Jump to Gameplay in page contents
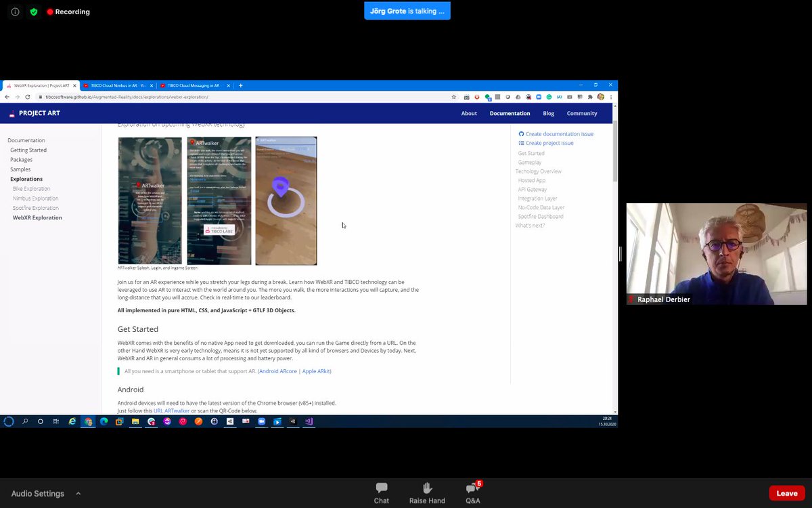Screen dimensions: 812x508 coord(530,163)
